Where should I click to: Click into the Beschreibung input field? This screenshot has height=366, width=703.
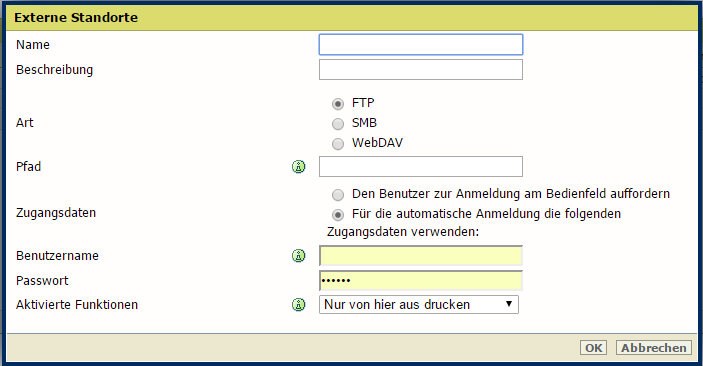tap(421, 70)
